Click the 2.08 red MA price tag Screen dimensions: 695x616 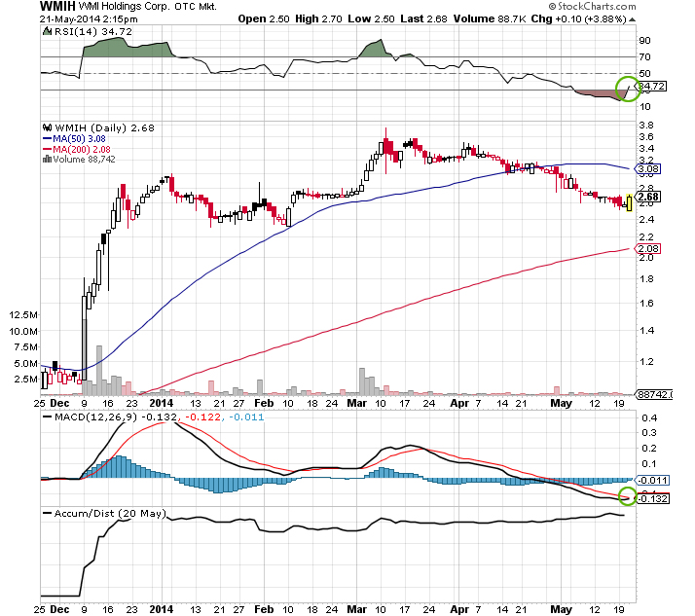648,248
